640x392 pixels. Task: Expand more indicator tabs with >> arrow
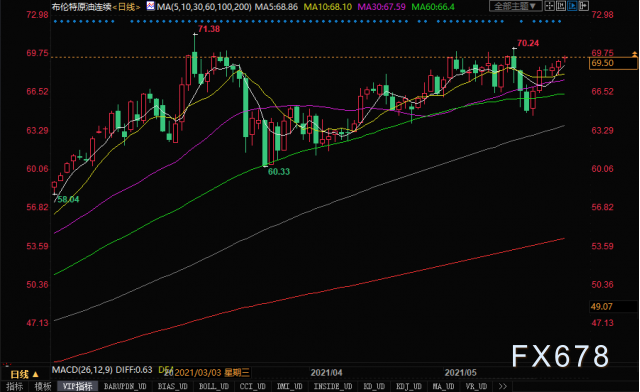pyautogui.click(x=503, y=386)
